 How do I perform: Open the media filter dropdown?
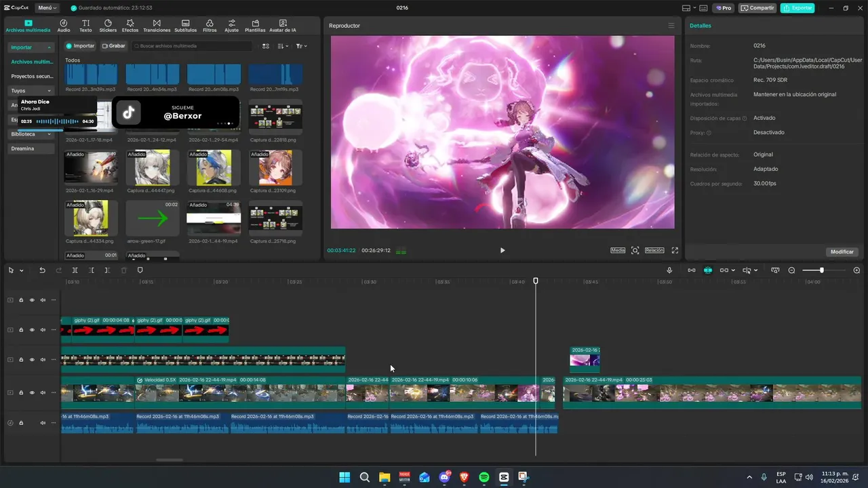click(302, 46)
